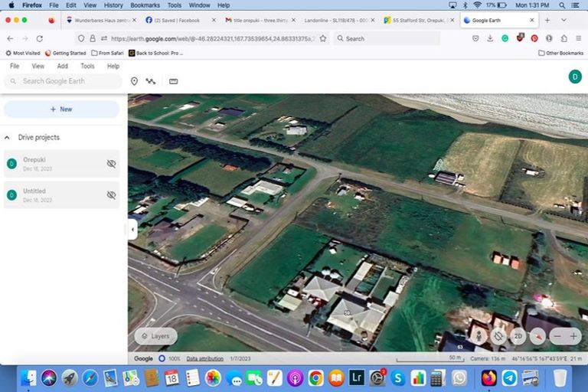Image resolution: width=588 pixels, height=392 pixels.
Task: Go back with the browser back arrow
Action: click(10, 38)
